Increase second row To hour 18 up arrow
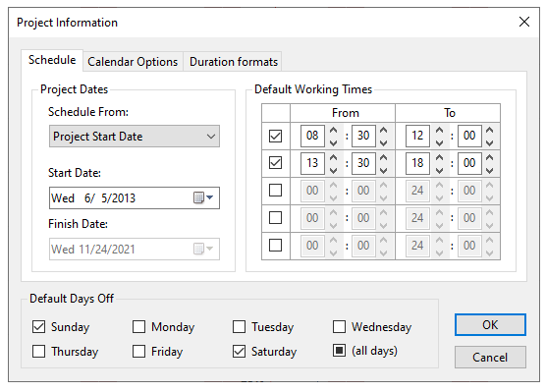Image resolution: width=546 pixels, height=392 pixels. tap(439, 157)
